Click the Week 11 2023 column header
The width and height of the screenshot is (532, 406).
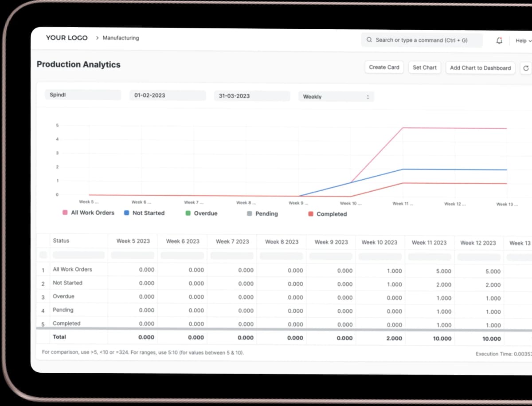pos(429,243)
